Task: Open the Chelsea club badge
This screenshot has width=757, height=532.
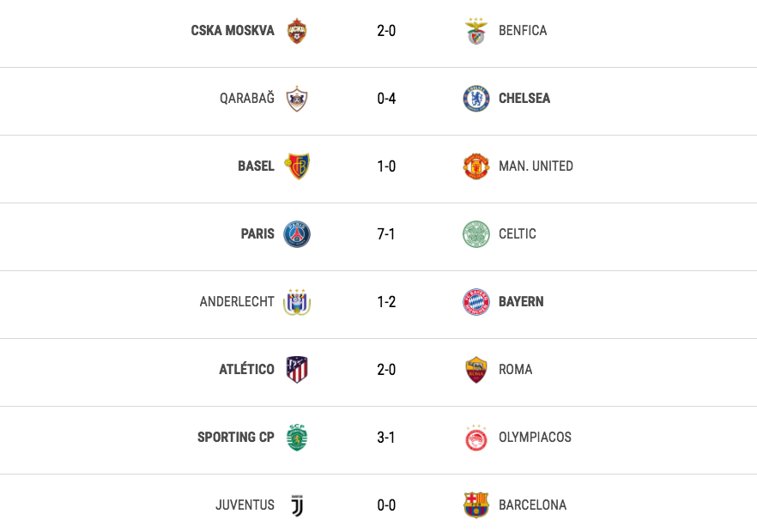Action: (476, 99)
